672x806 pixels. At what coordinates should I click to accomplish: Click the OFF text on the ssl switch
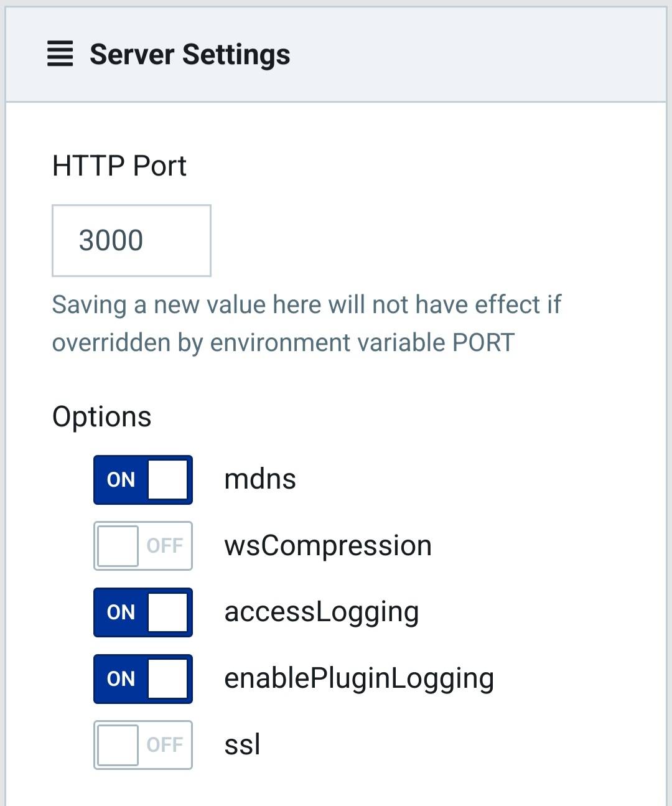pyautogui.click(x=165, y=745)
